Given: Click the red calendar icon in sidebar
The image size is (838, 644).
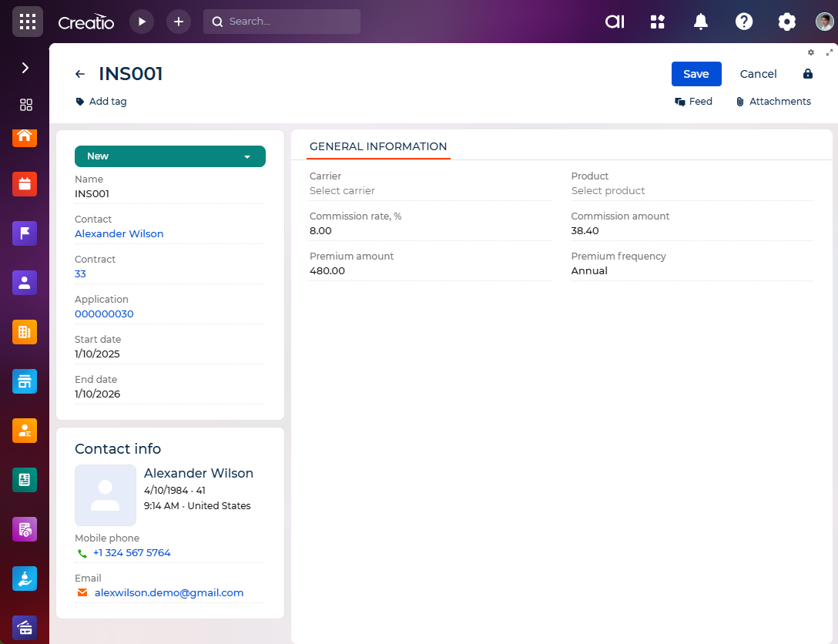Looking at the screenshot, I should (25, 183).
